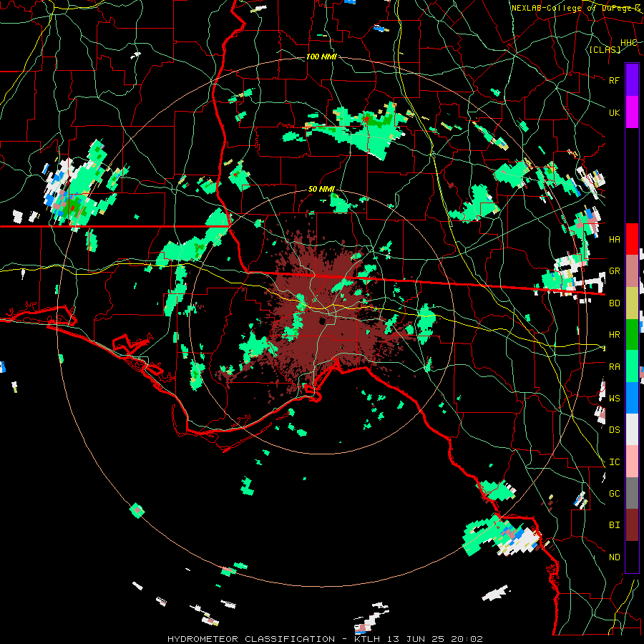Click the HHC product code text
This screenshot has height=644, width=644.
tap(628, 42)
